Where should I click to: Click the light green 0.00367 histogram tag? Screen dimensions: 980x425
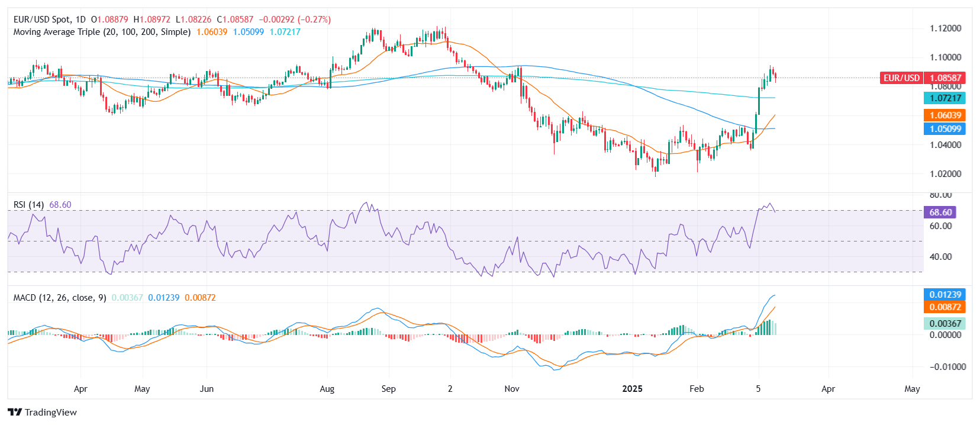point(944,324)
